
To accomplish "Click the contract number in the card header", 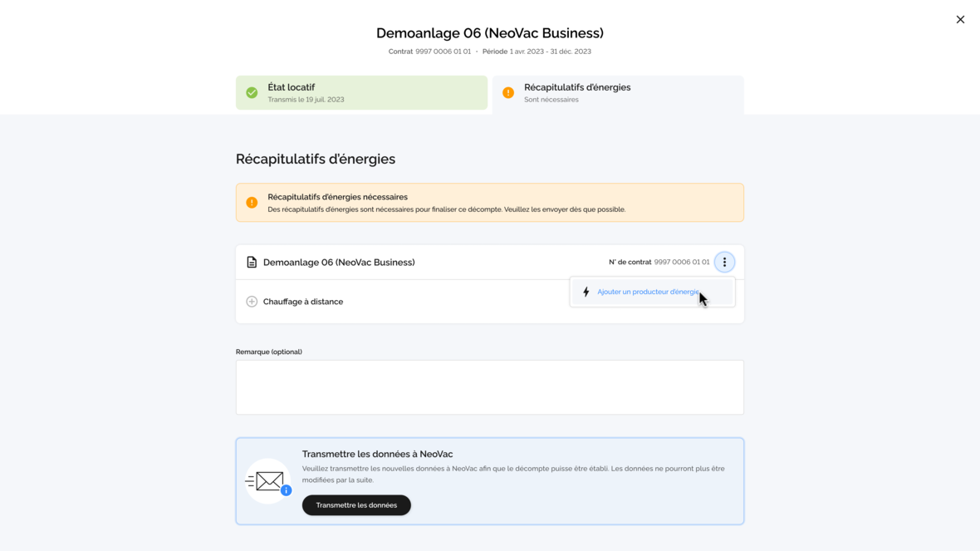I will (x=681, y=262).
